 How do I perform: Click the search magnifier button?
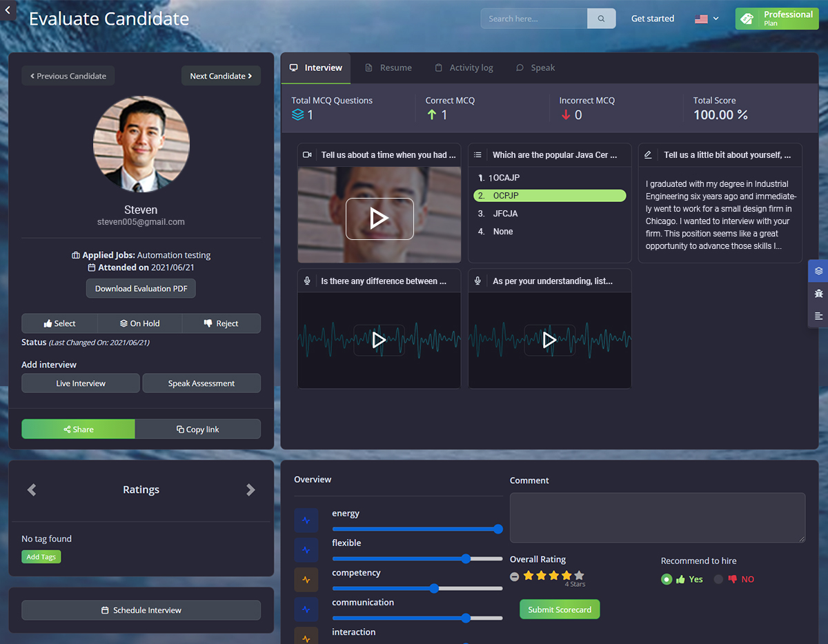tap(601, 19)
